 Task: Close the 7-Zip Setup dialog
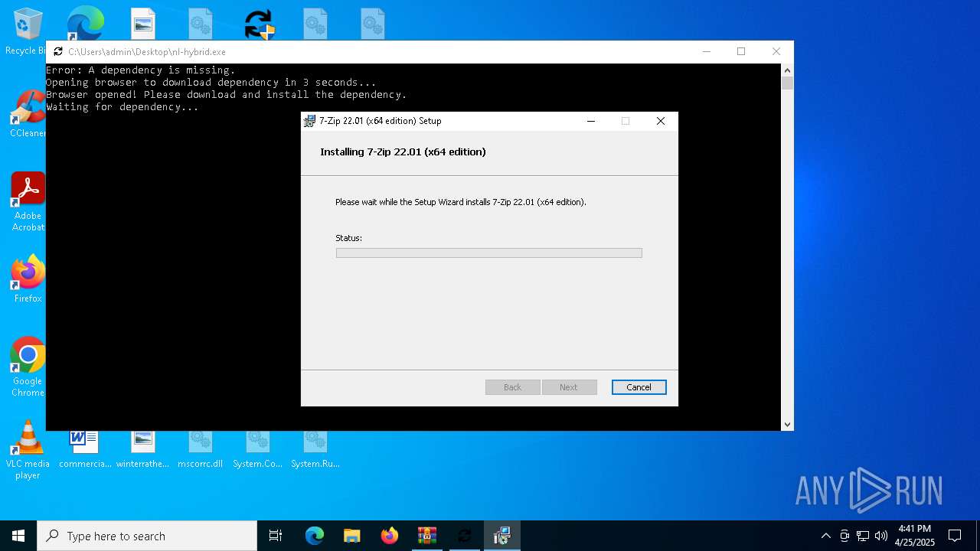click(x=660, y=121)
